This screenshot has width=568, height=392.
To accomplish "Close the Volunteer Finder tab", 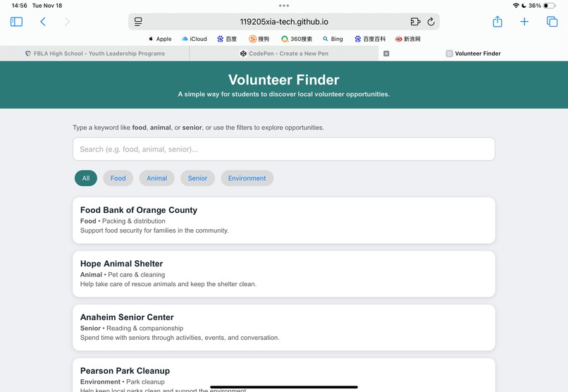I will click(x=386, y=54).
